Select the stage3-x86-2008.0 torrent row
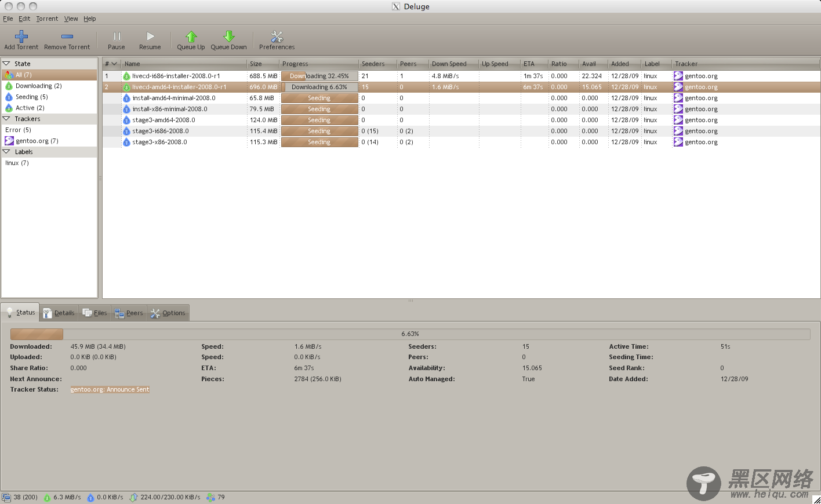821x504 pixels. click(461, 142)
